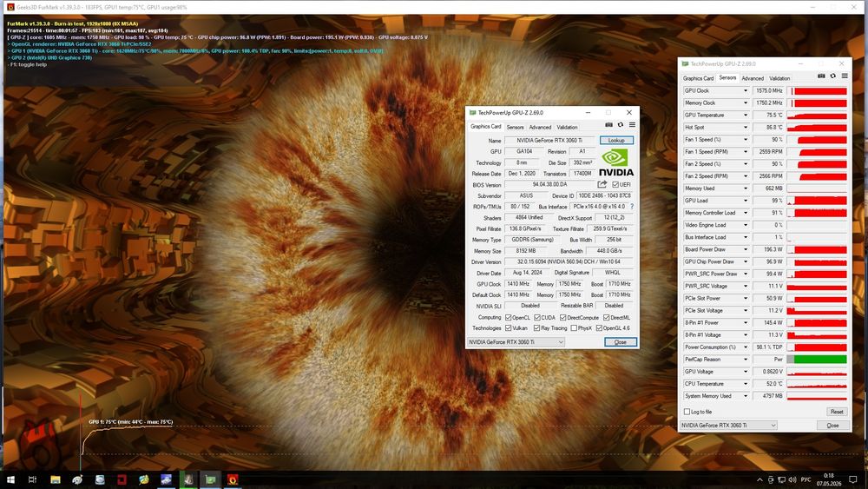
Task: Click the camera icon in the Sensors window
Action: (x=821, y=76)
